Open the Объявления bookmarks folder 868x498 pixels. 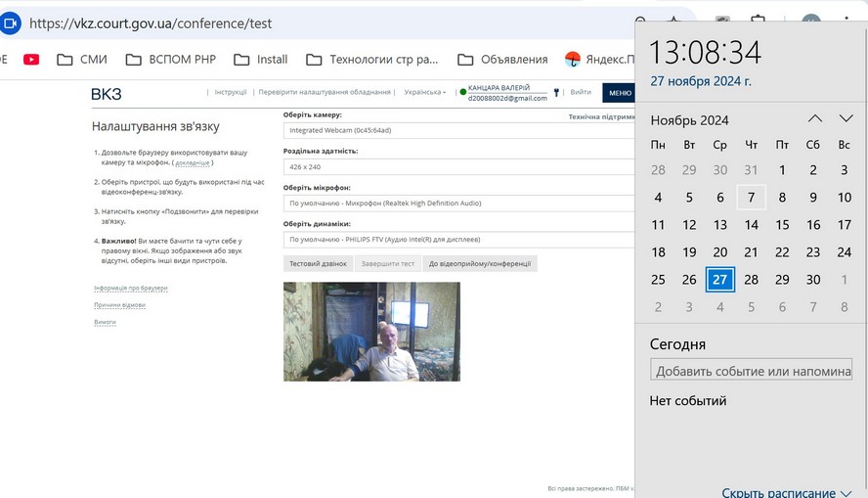point(502,60)
